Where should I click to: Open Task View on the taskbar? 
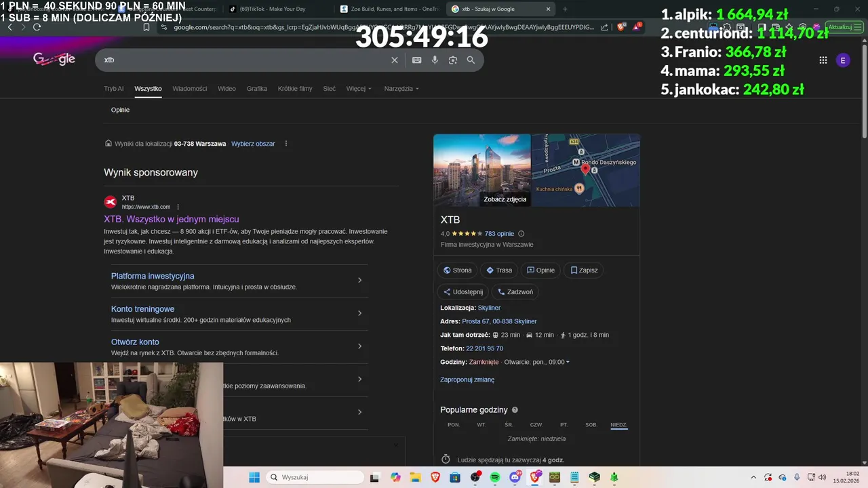[374, 477]
